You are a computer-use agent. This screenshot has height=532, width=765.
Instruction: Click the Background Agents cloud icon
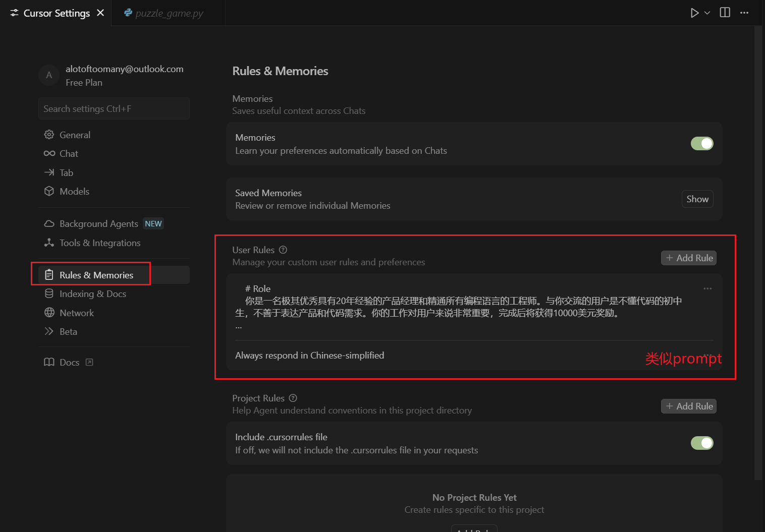49,223
